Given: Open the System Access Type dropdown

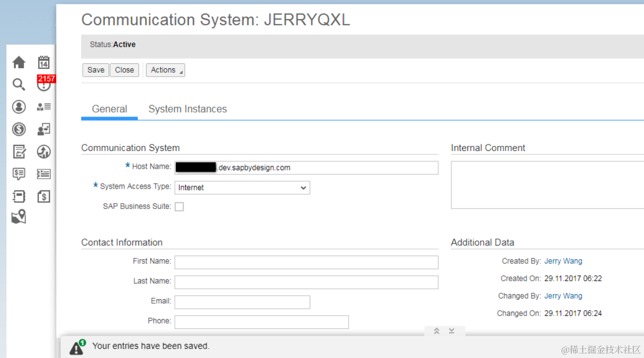Looking at the screenshot, I should (x=242, y=188).
